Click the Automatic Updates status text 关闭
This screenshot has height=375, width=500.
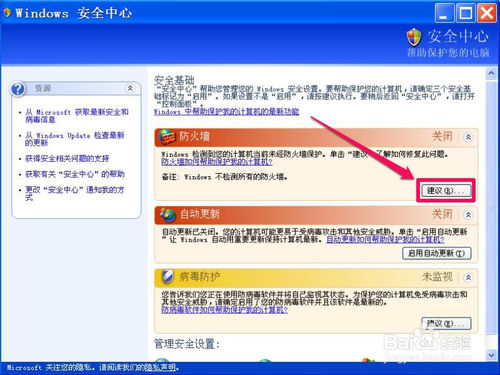[442, 214]
